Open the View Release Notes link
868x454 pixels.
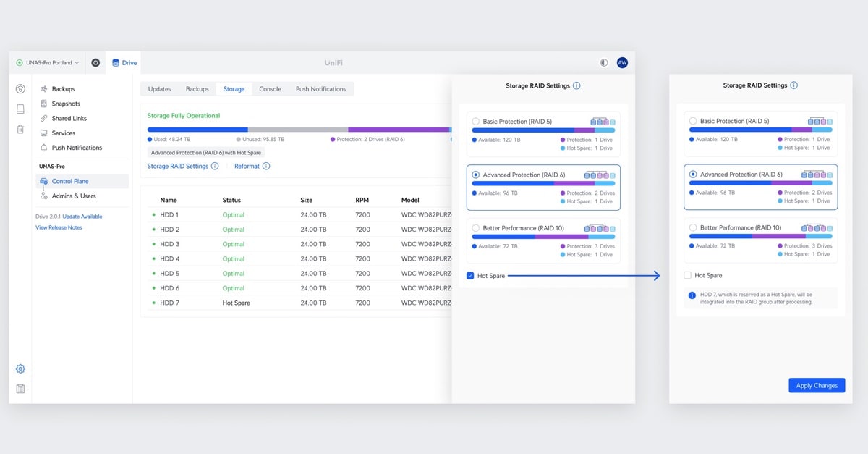(x=59, y=227)
